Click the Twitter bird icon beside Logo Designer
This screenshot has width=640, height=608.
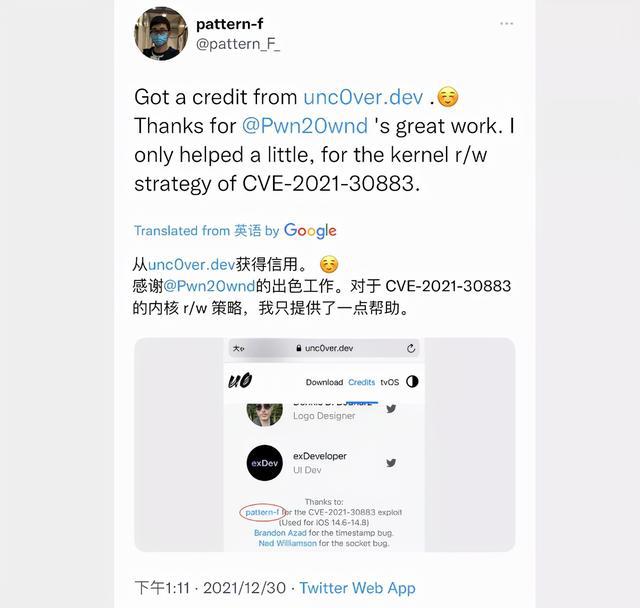click(391, 408)
